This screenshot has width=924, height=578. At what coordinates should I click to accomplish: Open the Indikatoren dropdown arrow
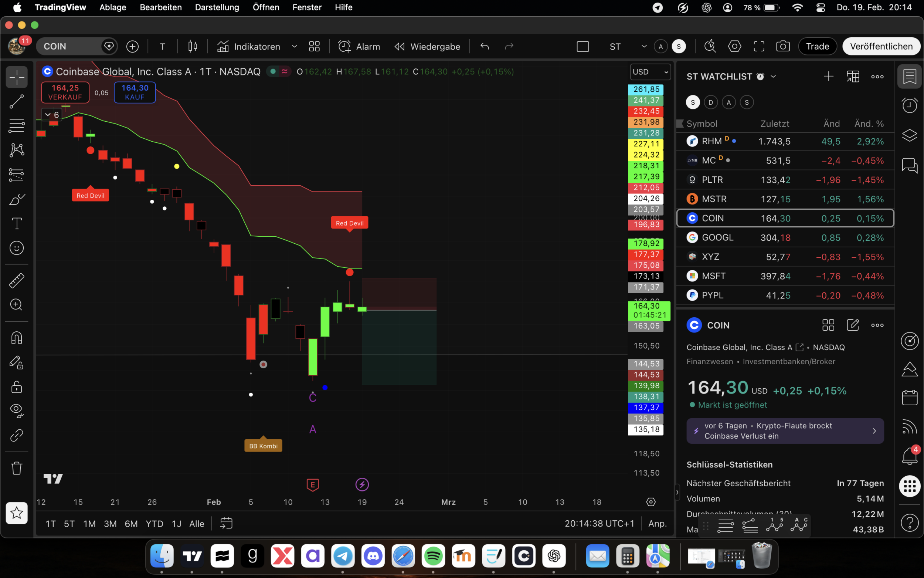click(x=294, y=46)
